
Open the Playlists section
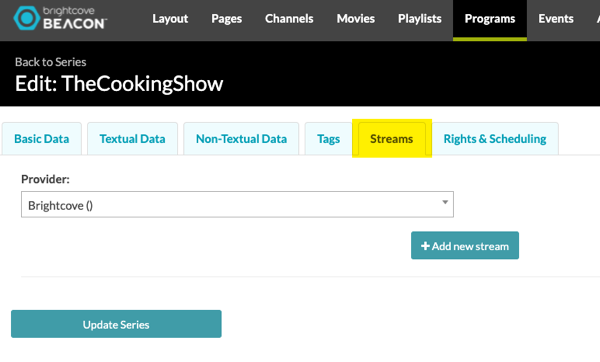point(419,19)
